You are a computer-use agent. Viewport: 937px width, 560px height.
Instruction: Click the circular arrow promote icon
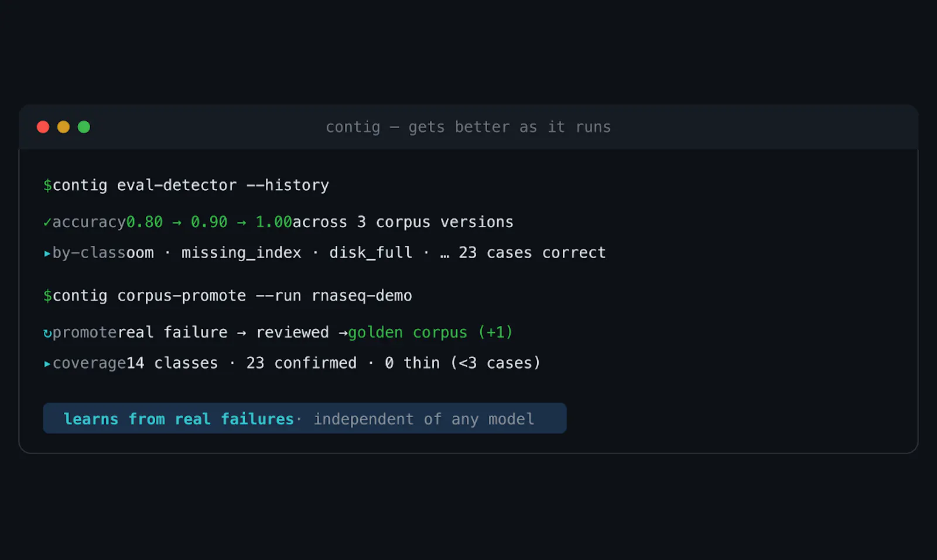[47, 333]
